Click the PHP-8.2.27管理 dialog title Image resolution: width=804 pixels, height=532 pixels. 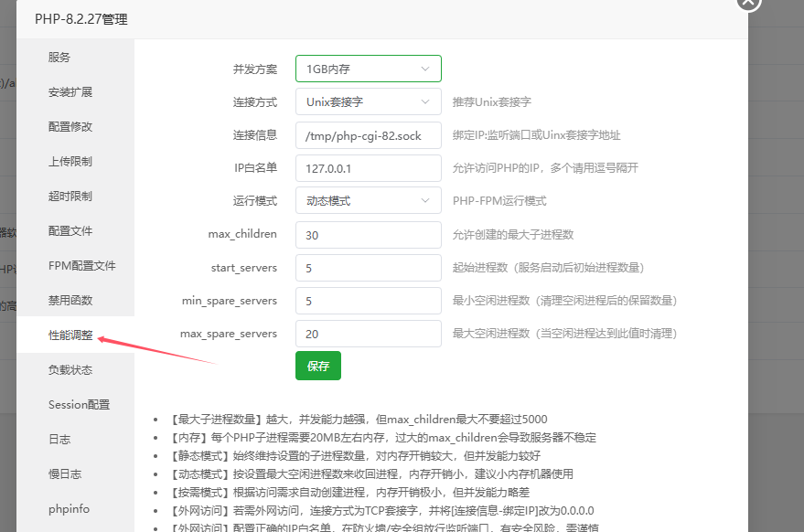tap(81, 19)
